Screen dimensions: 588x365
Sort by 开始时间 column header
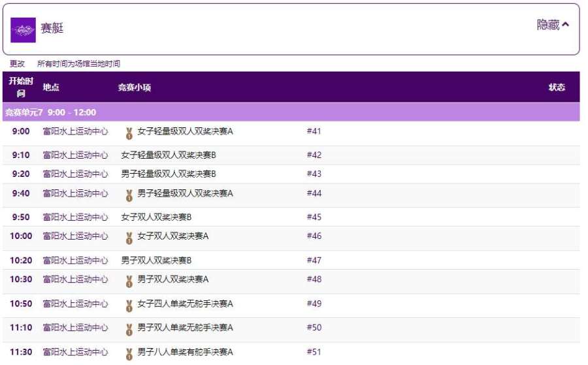(21, 87)
